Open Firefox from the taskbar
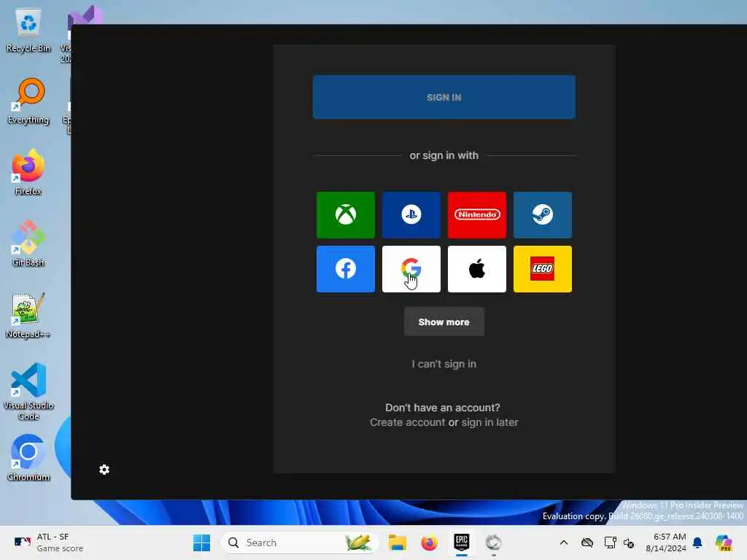Image resolution: width=747 pixels, height=560 pixels. (x=429, y=542)
